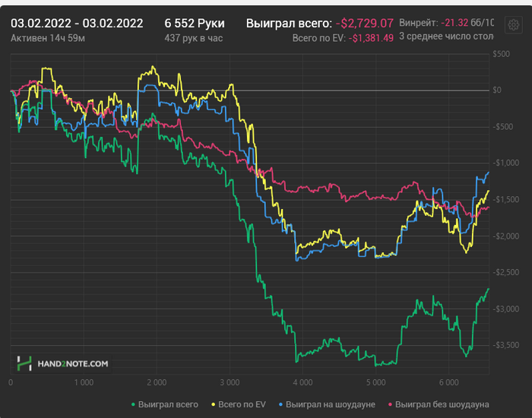Click the winrate value "-21.32"
Screen dimensions: 532x418
(x=454, y=23)
